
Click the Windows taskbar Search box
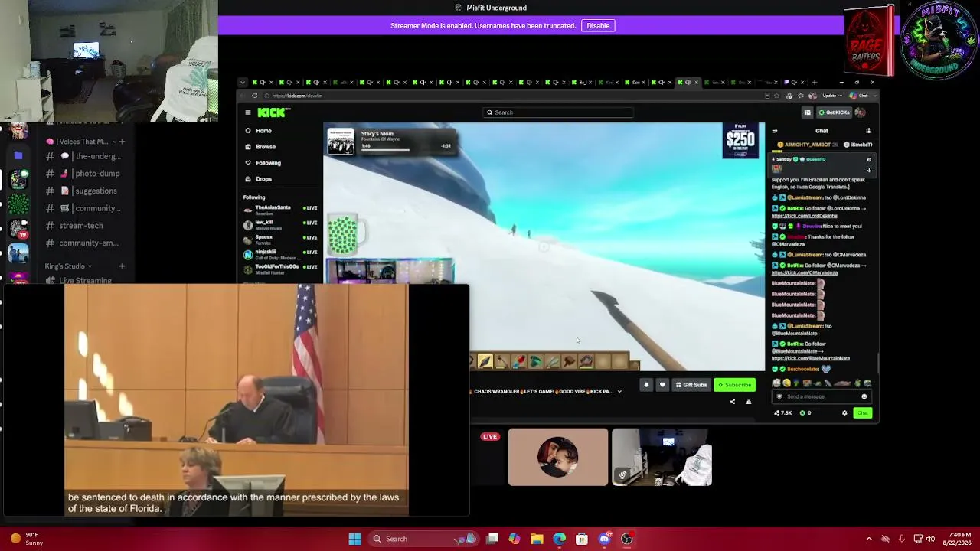point(422,539)
